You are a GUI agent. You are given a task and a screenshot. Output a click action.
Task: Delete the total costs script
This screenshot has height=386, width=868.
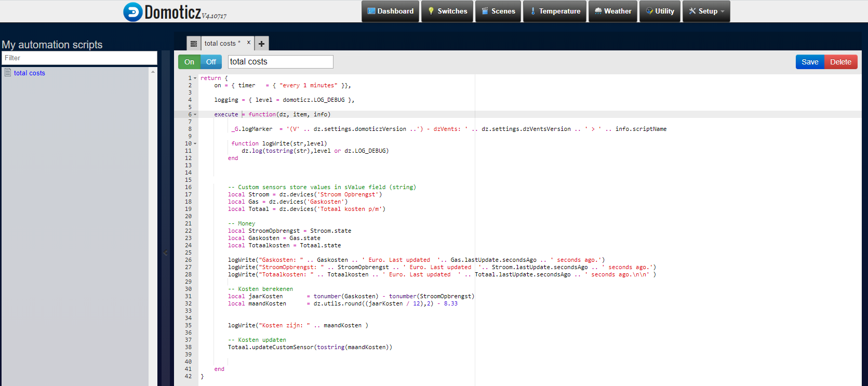pos(840,62)
